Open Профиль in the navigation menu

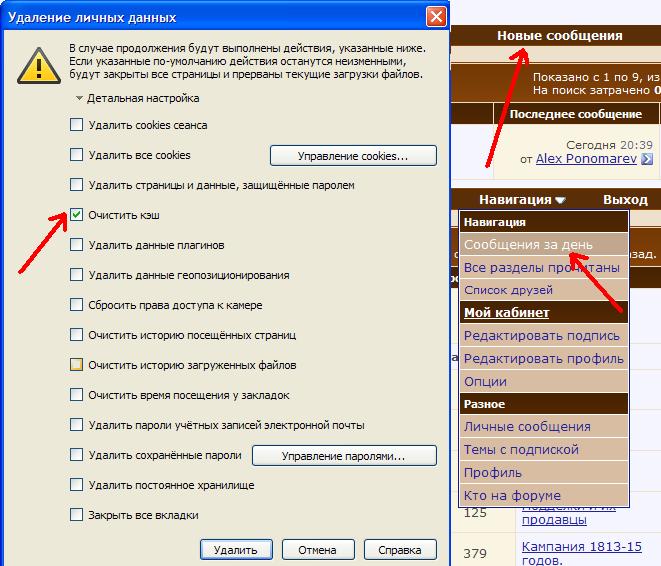point(544,472)
